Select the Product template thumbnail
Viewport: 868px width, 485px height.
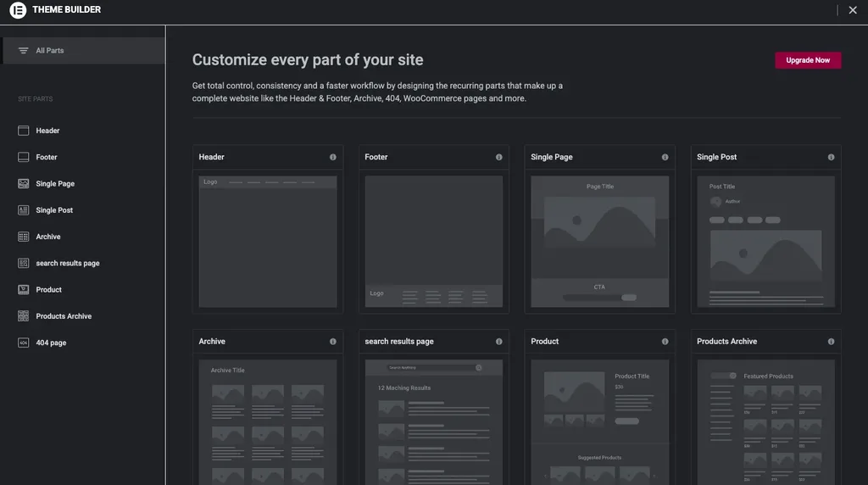(600, 422)
